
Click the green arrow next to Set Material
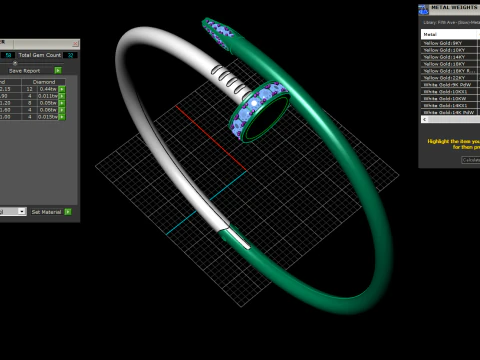coord(68,212)
